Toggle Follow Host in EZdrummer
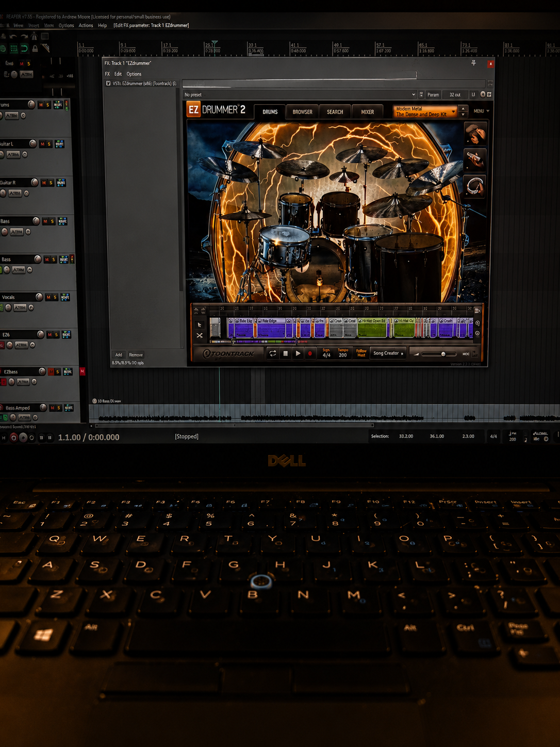560x747 pixels. (x=361, y=353)
